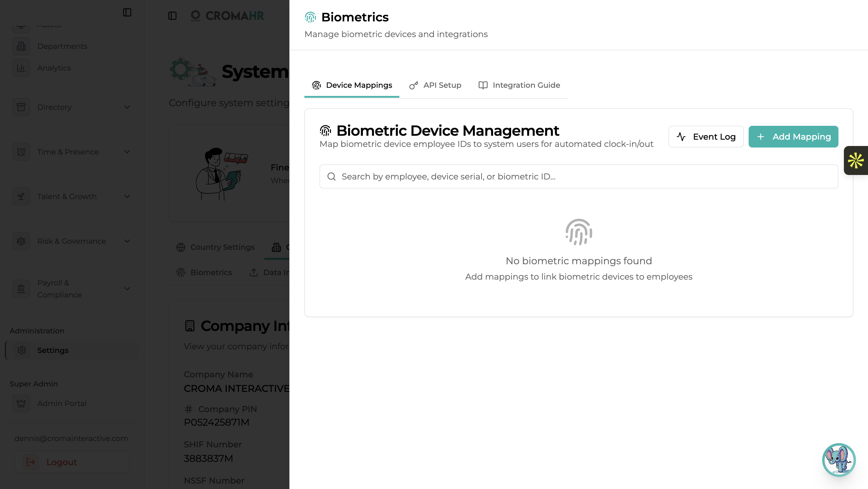Open the elephant chat assistant
The height and width of the screenshot is (489, 868).
click(839, 460)
